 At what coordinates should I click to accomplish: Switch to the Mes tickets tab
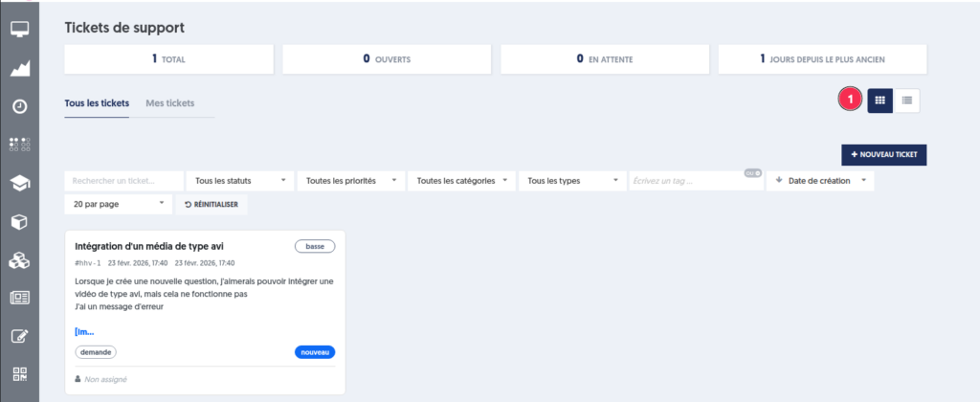click(170, 102)
